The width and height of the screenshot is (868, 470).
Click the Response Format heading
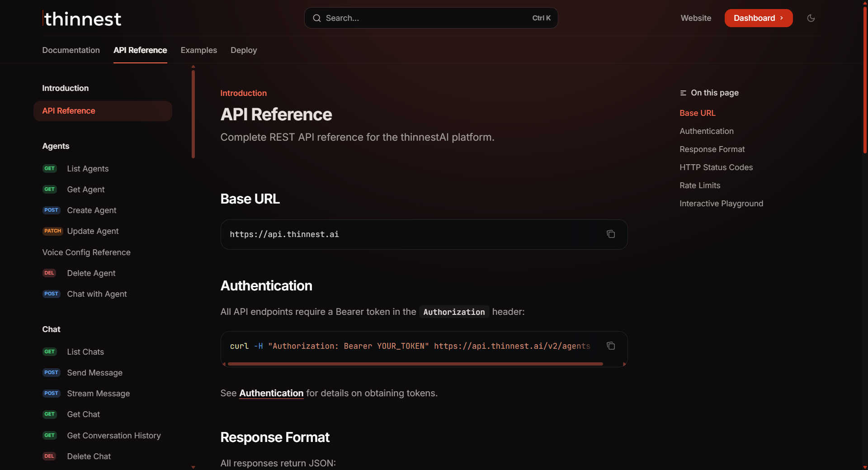click(275, 437)
